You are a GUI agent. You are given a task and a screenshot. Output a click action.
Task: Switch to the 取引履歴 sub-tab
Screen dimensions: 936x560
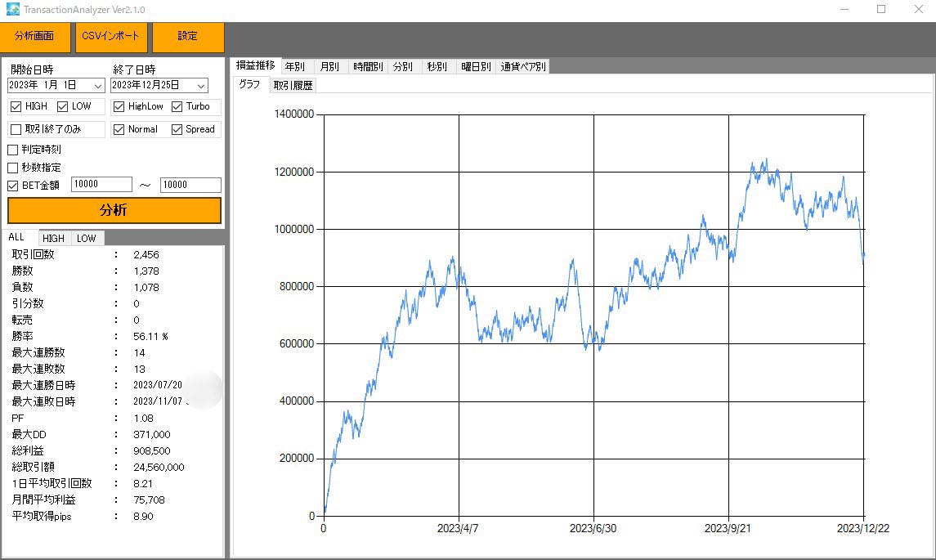293,85
